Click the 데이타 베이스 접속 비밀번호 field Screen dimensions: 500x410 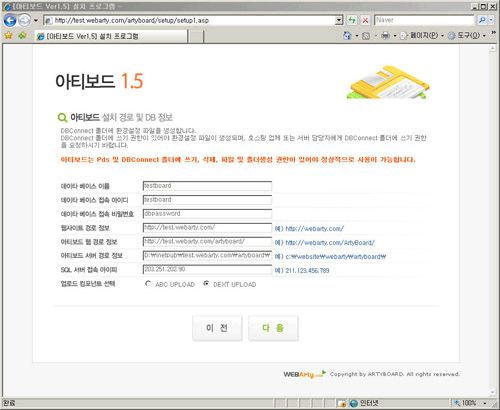coord(207,214)
